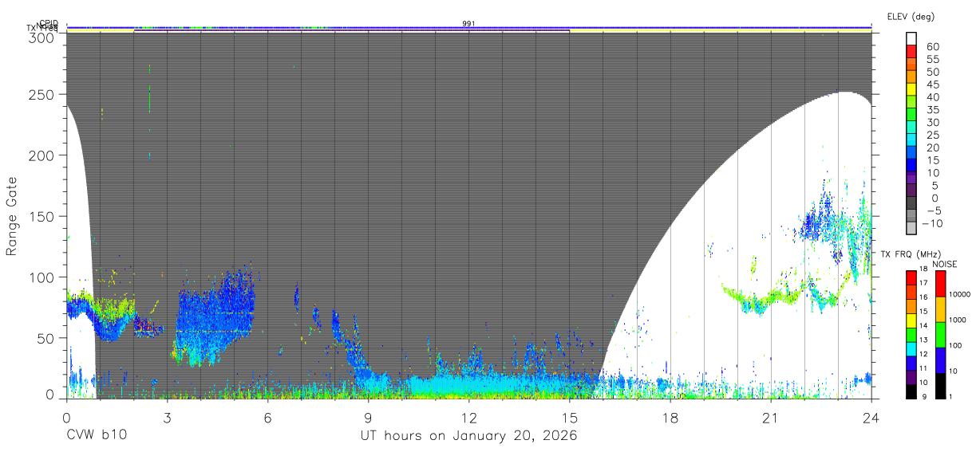Click the yellow swatch in the ELEV color bar
Image resolution: width=980 pixels, height=452 pixels.
click(x=911, y=89)
